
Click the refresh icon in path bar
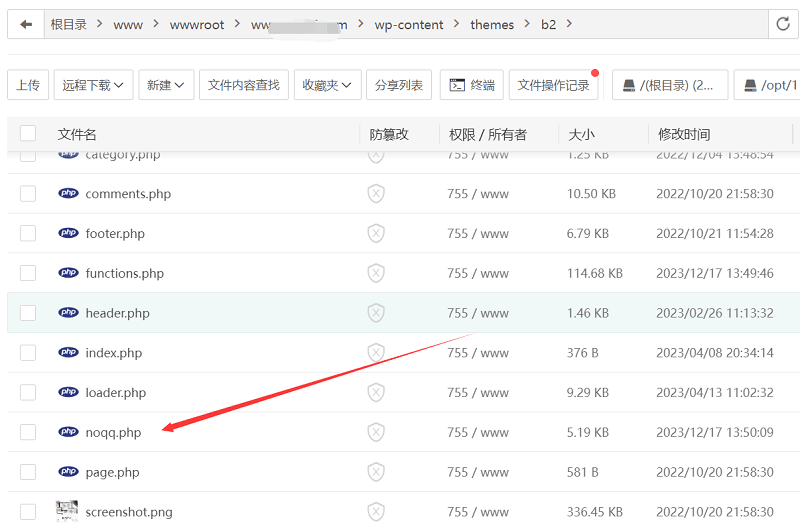pyautogui.click(x=783, y=24)
